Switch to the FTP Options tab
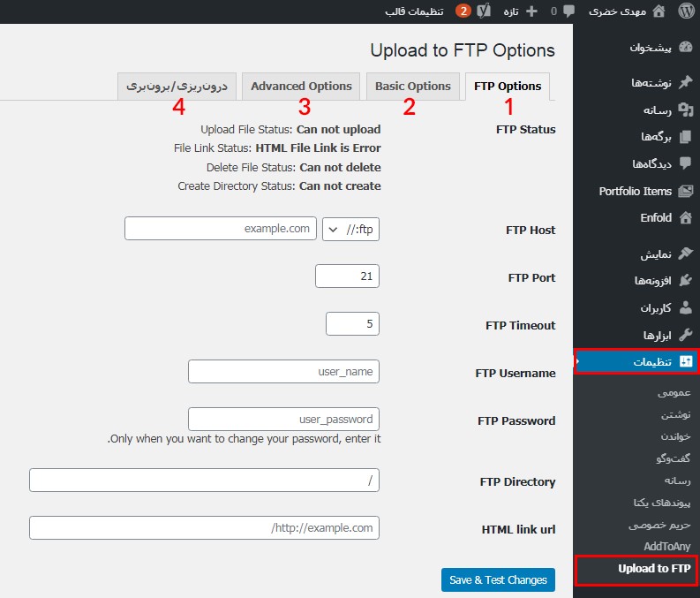 [508, 87]
